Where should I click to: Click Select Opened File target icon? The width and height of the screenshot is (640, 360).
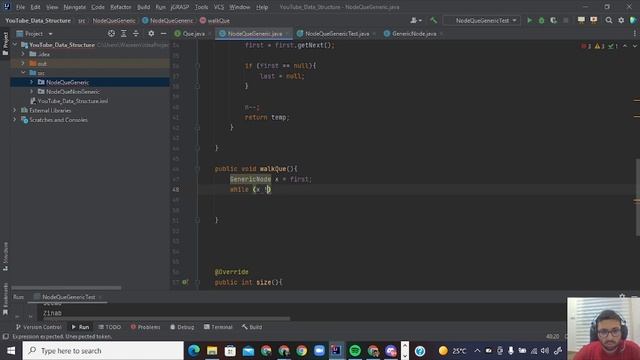click(x=111, y=33)
